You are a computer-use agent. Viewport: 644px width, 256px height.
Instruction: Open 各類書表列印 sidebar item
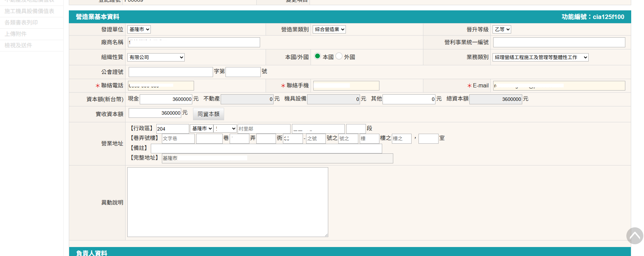pos(21,22)
